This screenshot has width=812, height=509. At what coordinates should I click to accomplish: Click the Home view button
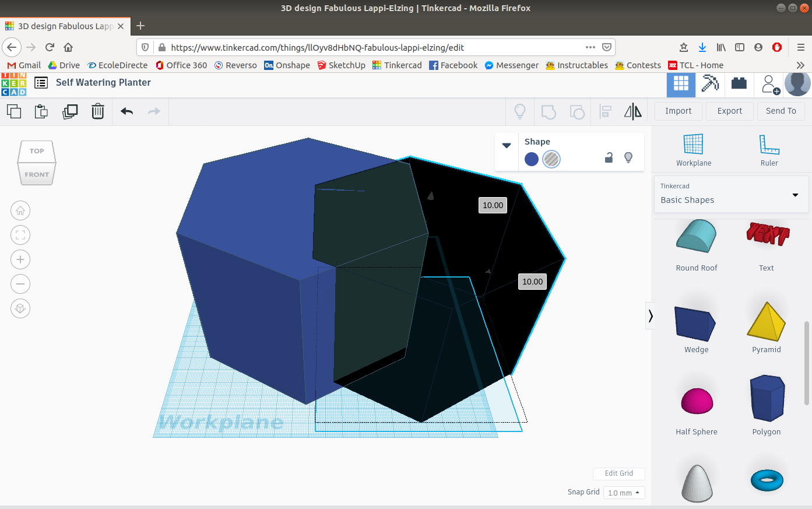[20, 210]
